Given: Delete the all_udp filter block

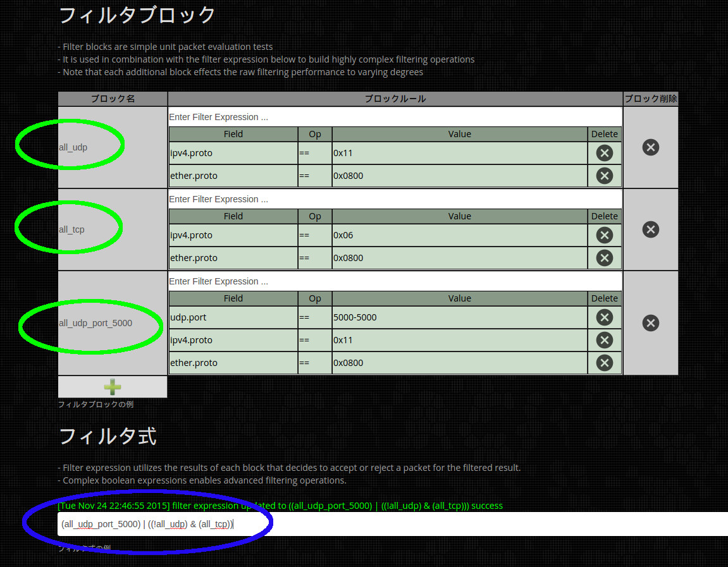Looking at the screenshot, I should pos(650,147).
